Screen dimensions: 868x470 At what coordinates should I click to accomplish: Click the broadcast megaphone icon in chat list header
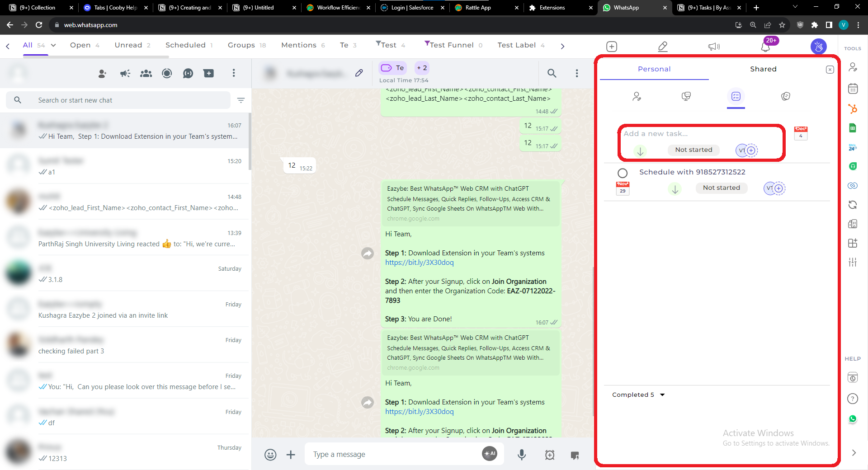[x=125, y=73]
